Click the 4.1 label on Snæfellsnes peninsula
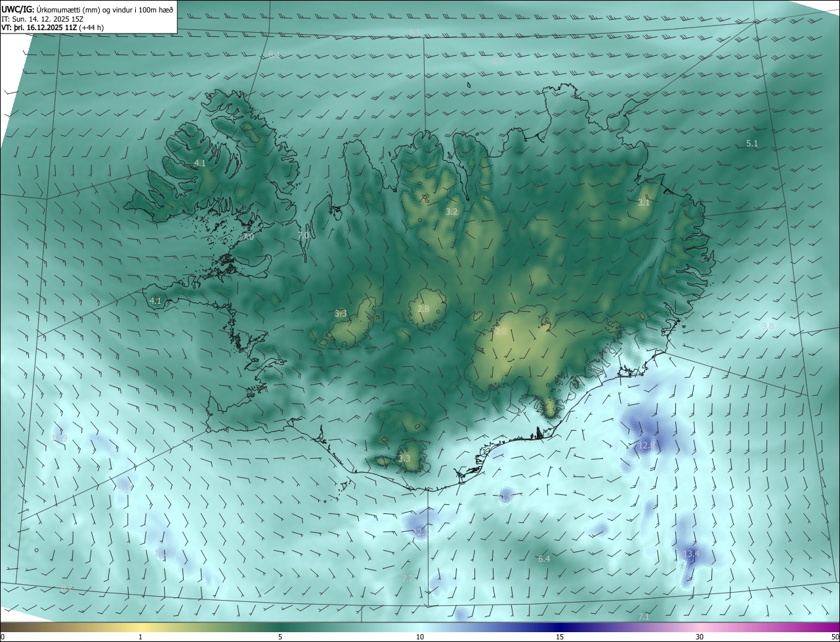The width and height of the screenshot is (840, 642). tap(156, 301)
